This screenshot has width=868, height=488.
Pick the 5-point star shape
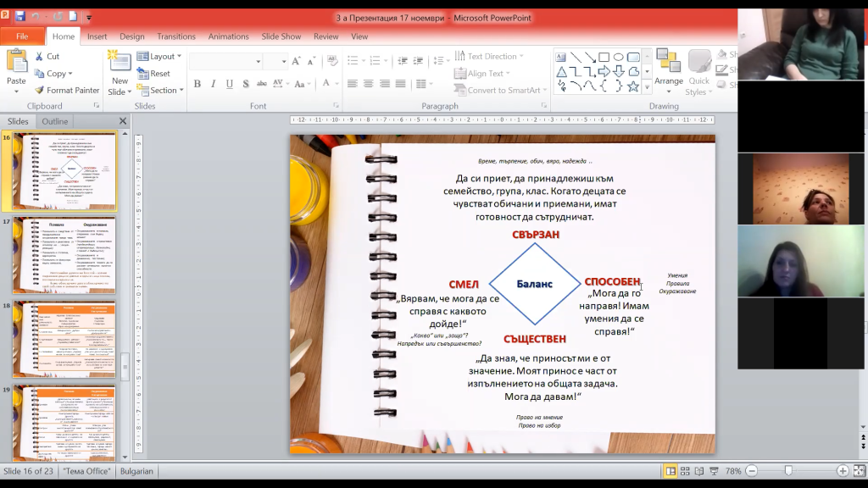click(x=632, y=86)
